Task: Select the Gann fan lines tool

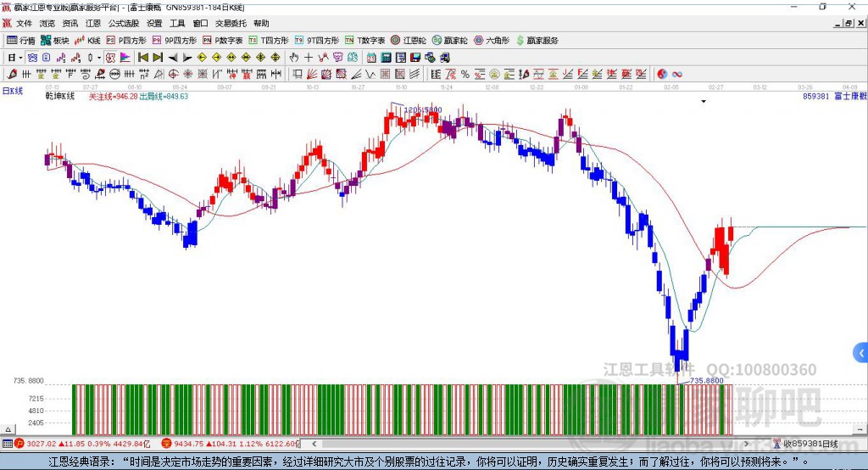Action: point(312,75)
